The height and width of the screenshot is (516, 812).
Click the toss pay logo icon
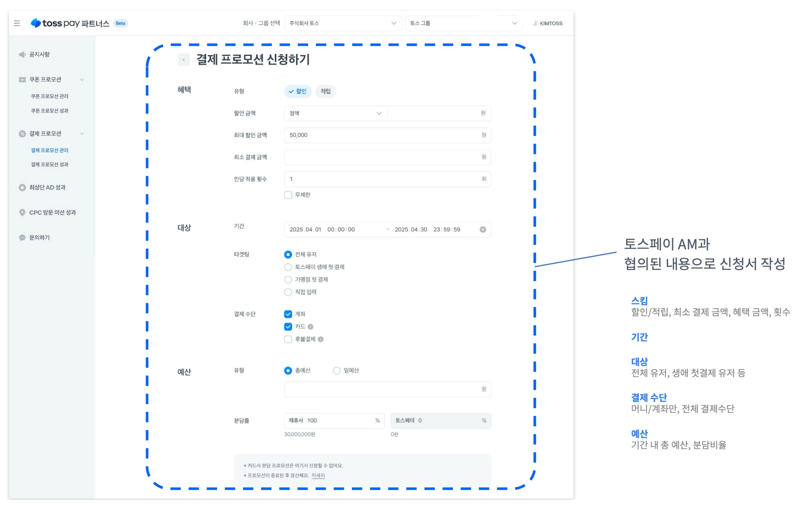pyautogui.click(x=36, y=23)
